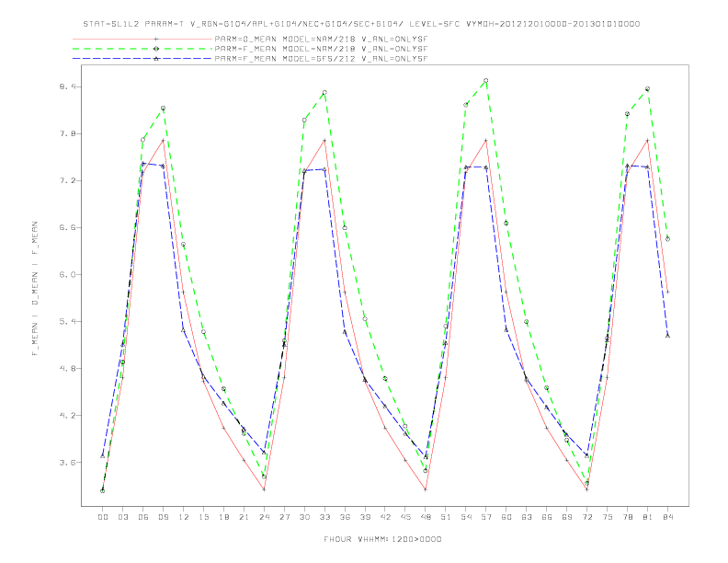Click x-axis hour label 15
Viewport: 728px width, 563px height.
(204, 517)
